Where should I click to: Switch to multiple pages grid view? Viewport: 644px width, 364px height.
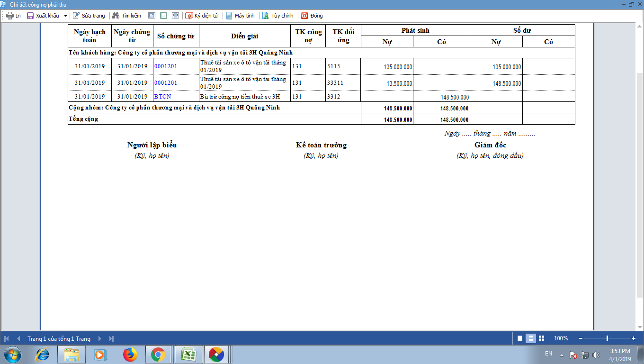coord(542,338)
